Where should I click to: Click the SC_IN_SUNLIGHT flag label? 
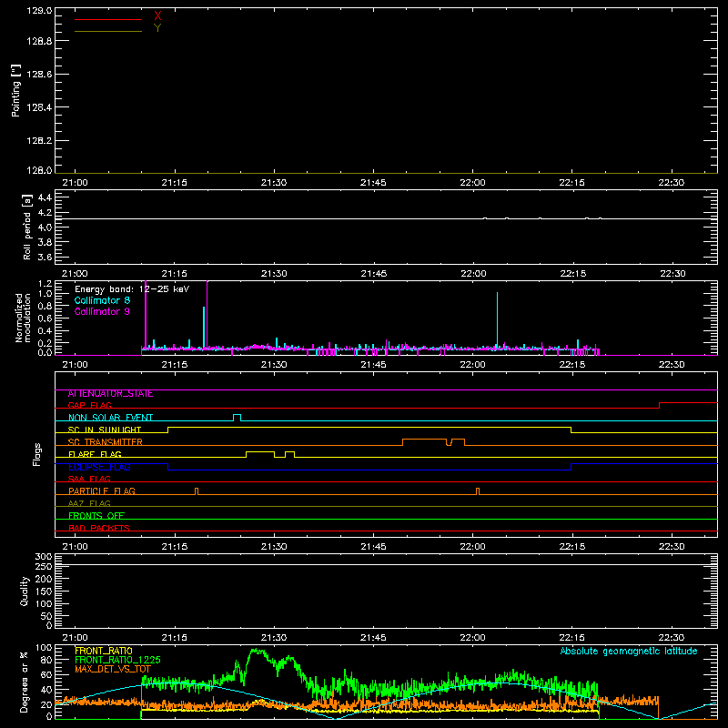click(105, 430)
